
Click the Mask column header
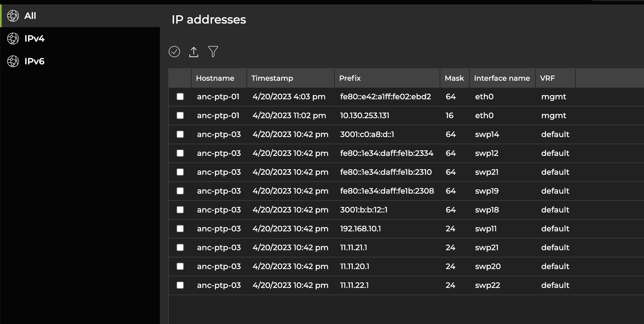point(454,78)
